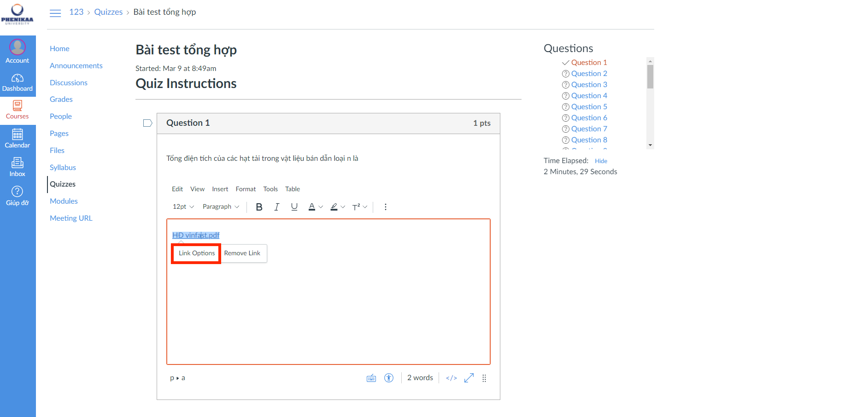Open the Format menu in editor
868x417 pixels.
246,189
